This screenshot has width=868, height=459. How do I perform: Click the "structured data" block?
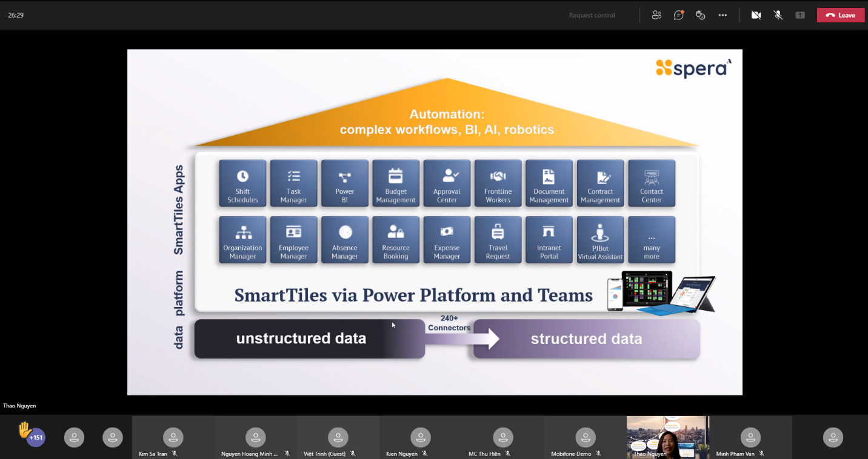587,338
